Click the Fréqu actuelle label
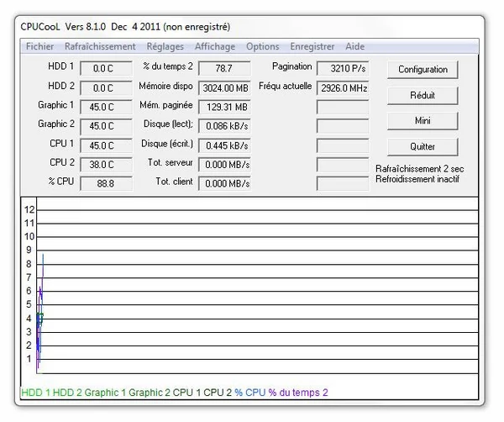This screenshot has width=504, height=422. coord(286,86)
